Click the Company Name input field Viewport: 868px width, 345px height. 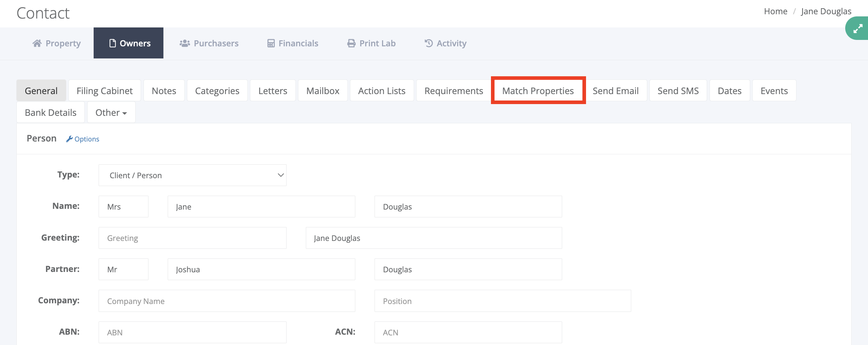pyautogui.click(x=227, y=301)
